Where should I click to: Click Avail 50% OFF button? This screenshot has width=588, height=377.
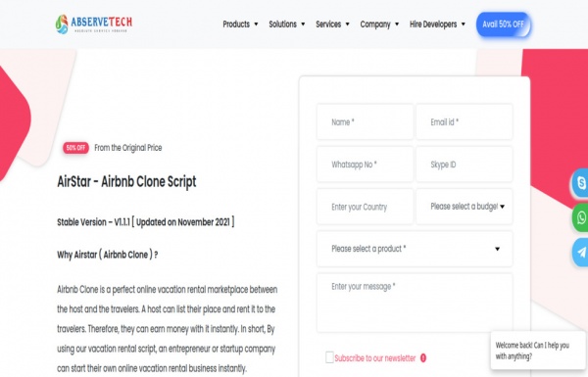pyautogui.click(x=504, y=24)
